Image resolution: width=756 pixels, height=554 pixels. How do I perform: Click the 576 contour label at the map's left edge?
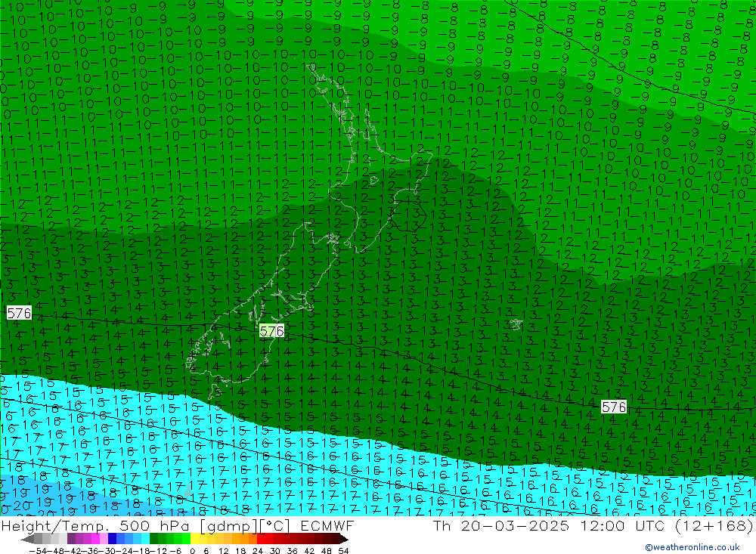[19, 313]
